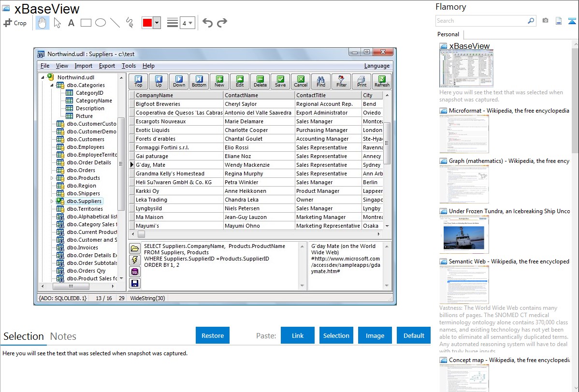Open the Export menu

tap(107, 66)
